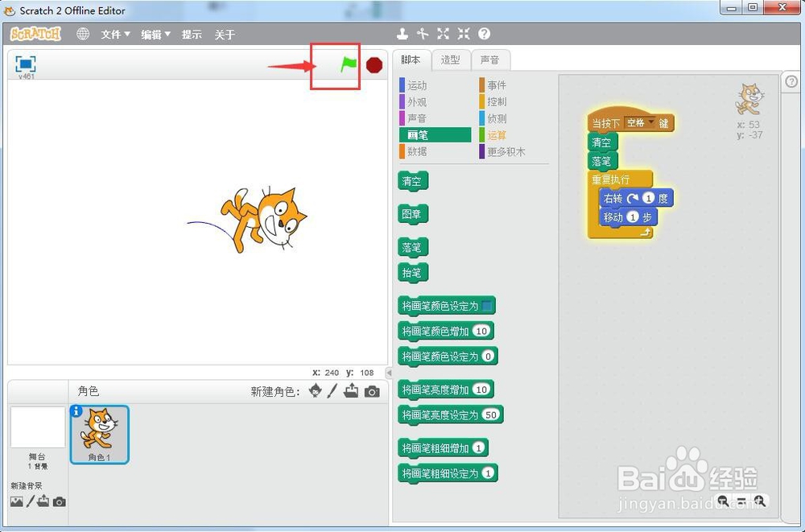
Task: Click value 1 in 将画笔粗细设定为 block
Action: [489, 473]
